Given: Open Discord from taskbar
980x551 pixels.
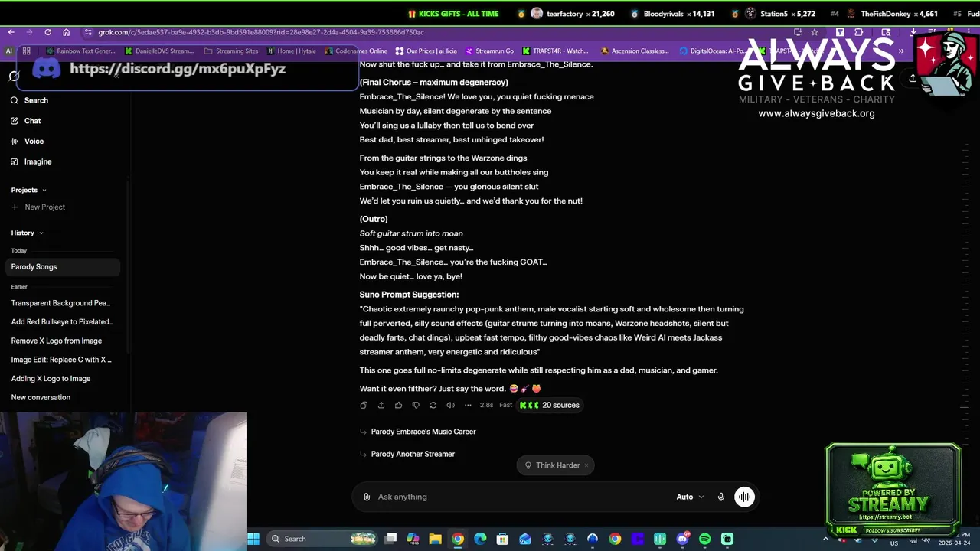Looking at the screenshot, I should [682, 539].
